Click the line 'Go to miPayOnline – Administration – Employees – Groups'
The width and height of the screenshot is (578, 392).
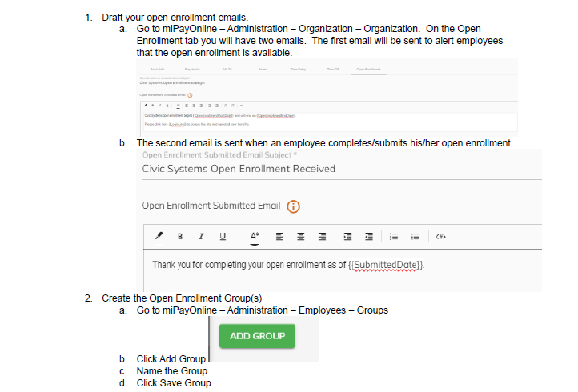click(x=263, y=310)
